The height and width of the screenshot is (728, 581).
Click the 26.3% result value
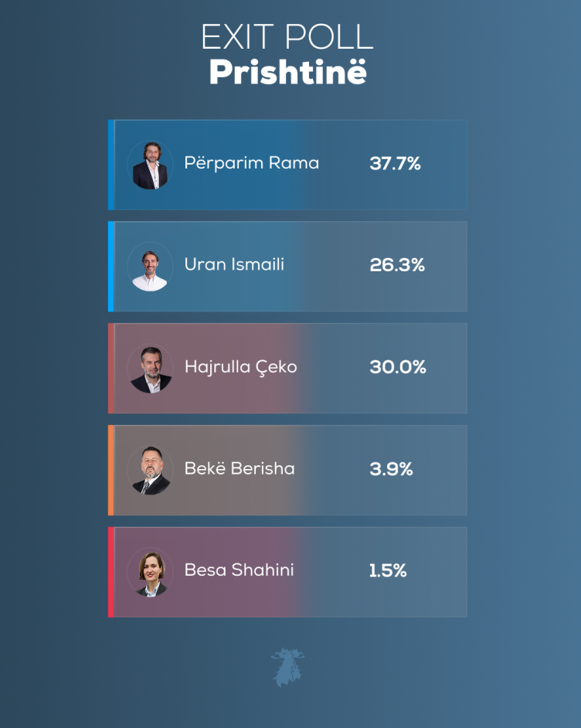click(x=397, y=265)
